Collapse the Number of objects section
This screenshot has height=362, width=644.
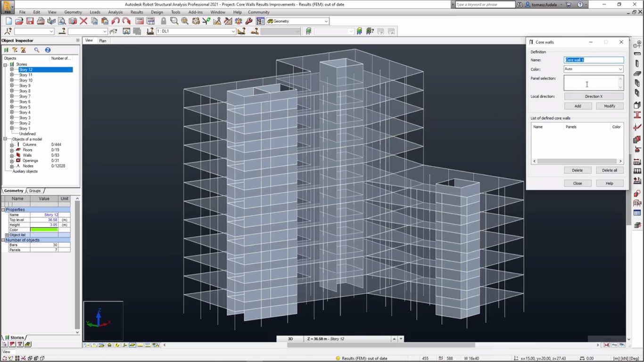pos(3,240)
